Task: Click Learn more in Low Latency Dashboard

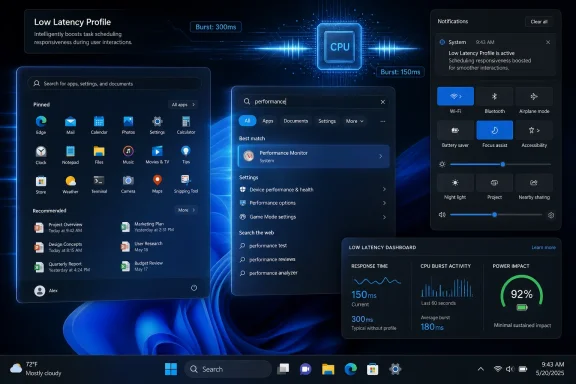Action: 543,247
